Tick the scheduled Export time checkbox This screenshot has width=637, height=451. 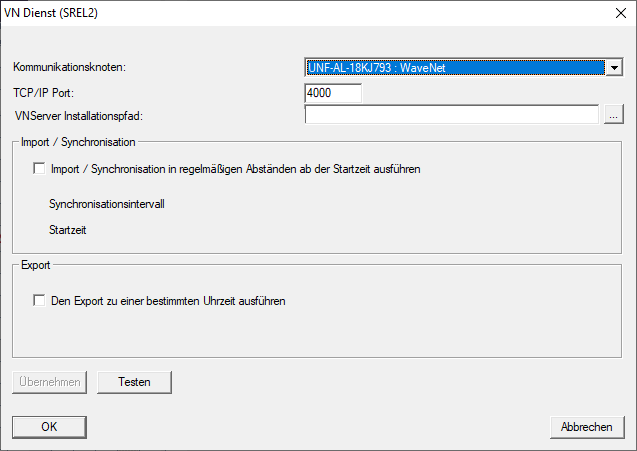point(40,300)
